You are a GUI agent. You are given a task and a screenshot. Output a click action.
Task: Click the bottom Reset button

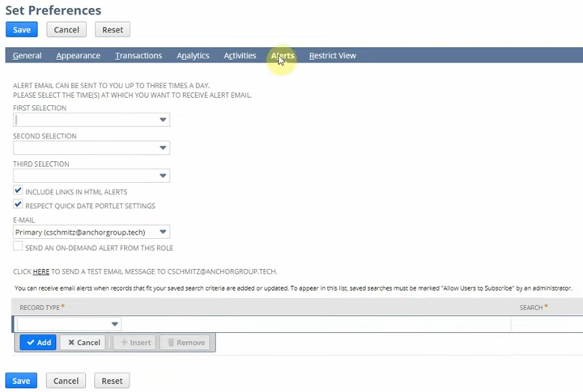click(112, 381)
